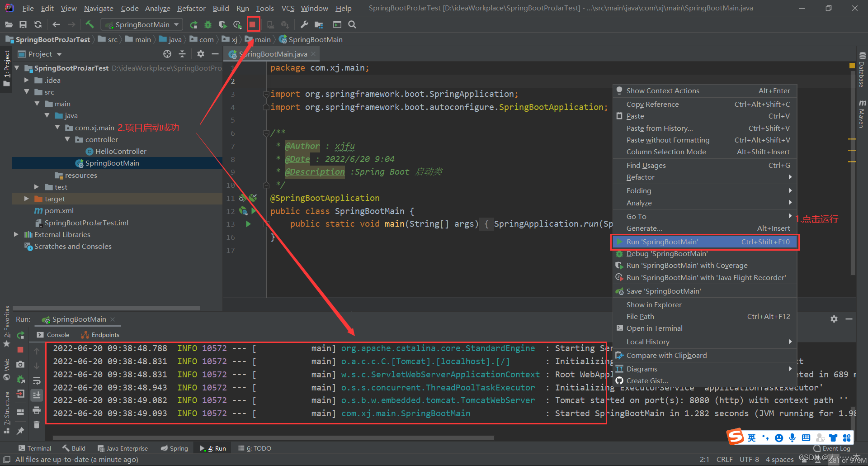Dump threads with the camera icon
Image resolution: width=868 pixels, height=466 pixels.
[x=20, y=364]
